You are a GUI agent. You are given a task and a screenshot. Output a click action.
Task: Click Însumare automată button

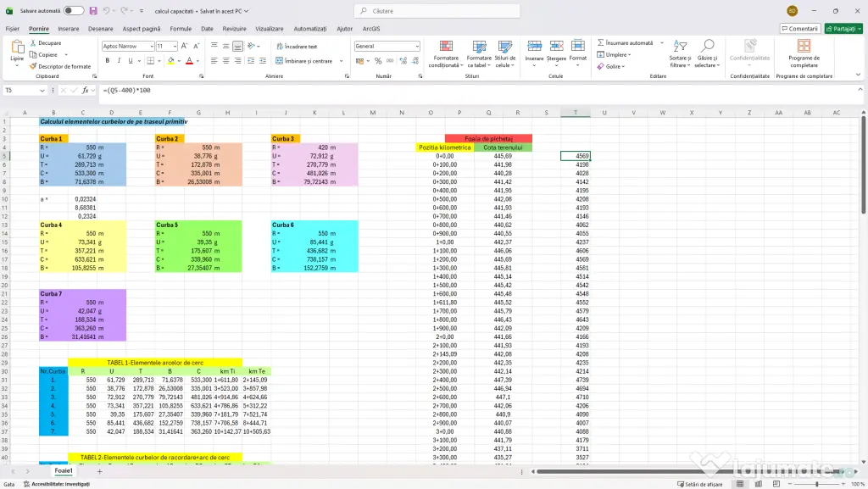[x=626, y=42]
